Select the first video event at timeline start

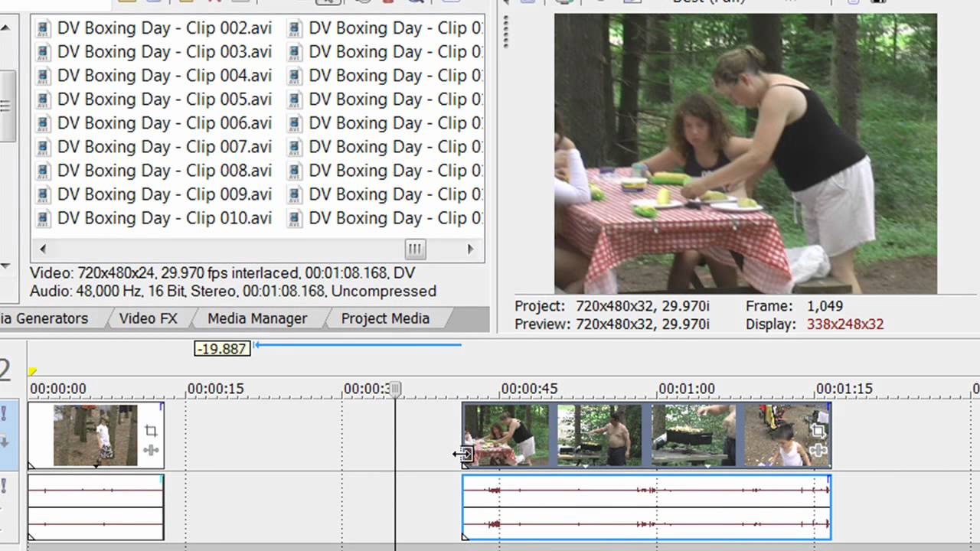click(x=96, y=435)
